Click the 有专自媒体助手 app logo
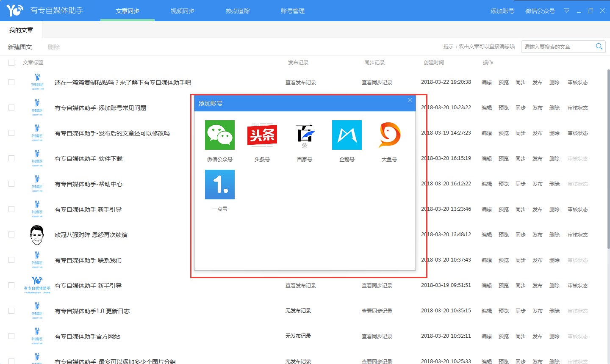610x364 pixels. (15, 10)
